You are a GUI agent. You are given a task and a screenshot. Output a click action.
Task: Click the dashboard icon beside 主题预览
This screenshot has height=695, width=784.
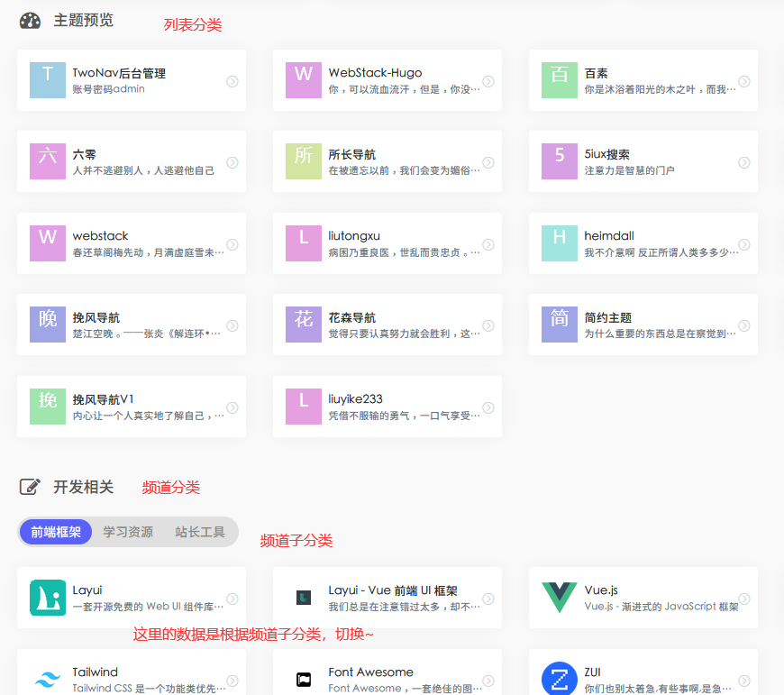pyautogui.click(x=30, y=21)
